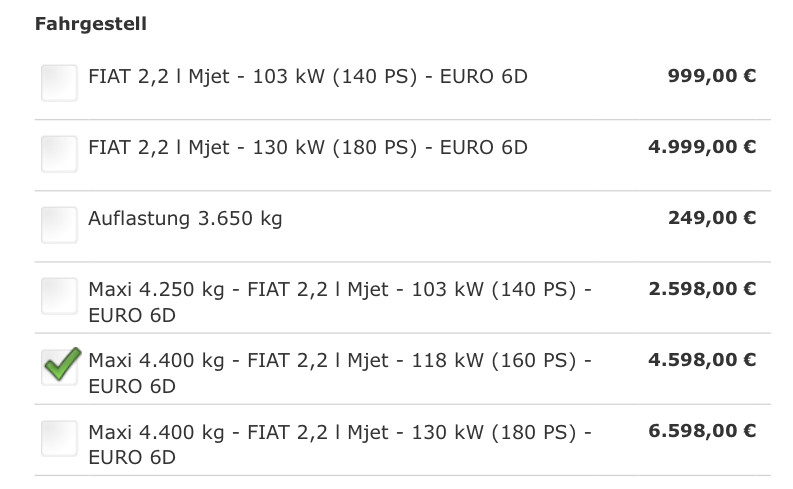Click the 4.598,00 € price of selected option
793x489 pixels.
pyautogui.click(x=702, y=360)
